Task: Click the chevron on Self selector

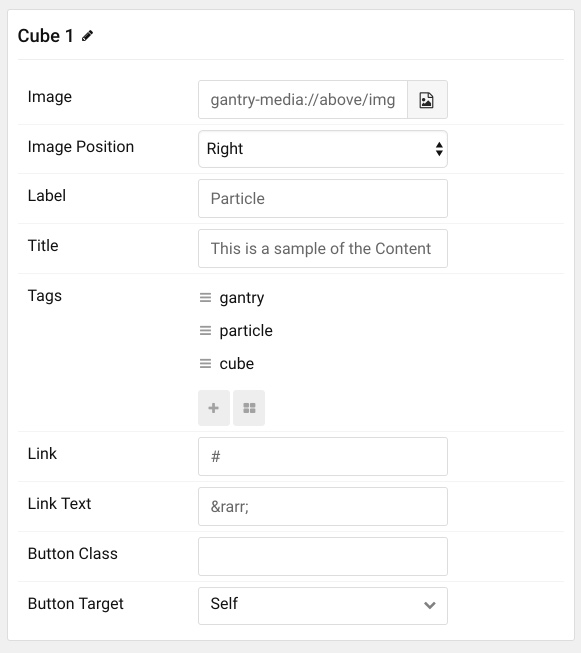Action: coord(430,605)
